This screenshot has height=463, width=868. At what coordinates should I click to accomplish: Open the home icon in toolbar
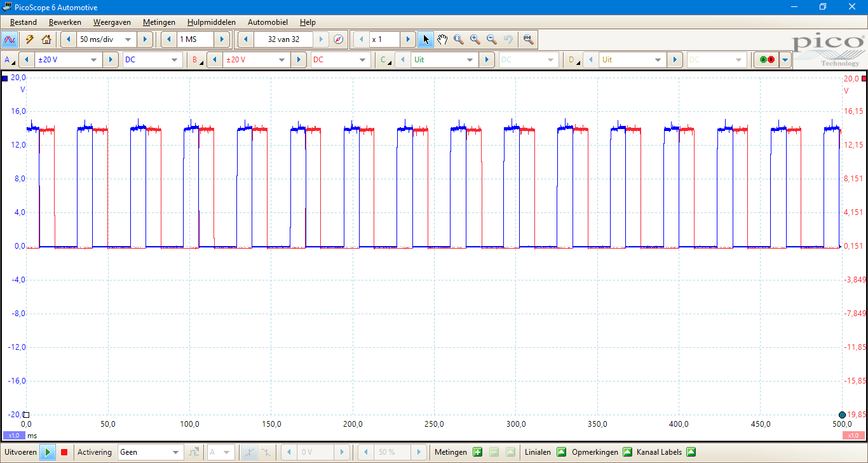46,39
